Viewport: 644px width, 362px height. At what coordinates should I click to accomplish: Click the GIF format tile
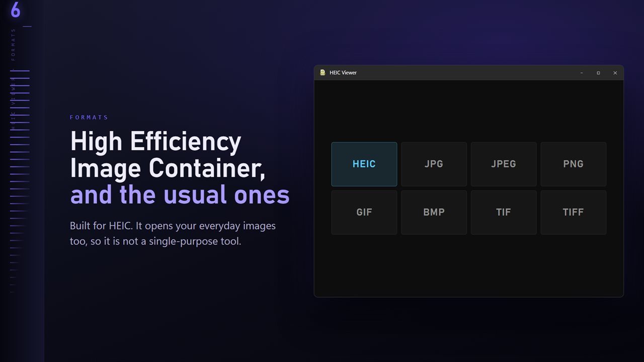pos(364,212)
